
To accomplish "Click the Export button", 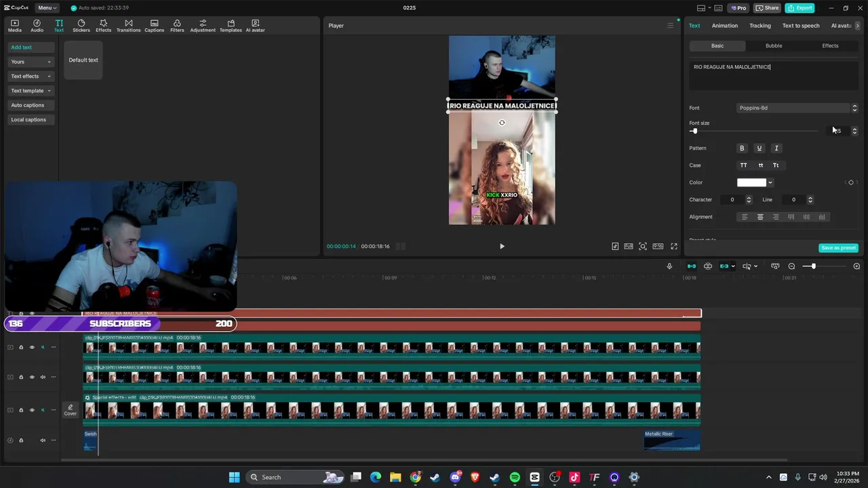I will [x=800, y=8].
